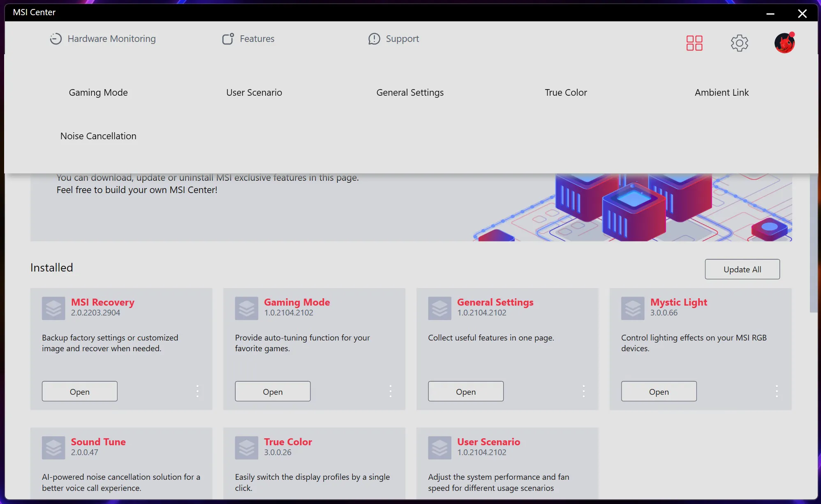821x504 pixels.
Task: Open the Features tab
Action: 248,39
